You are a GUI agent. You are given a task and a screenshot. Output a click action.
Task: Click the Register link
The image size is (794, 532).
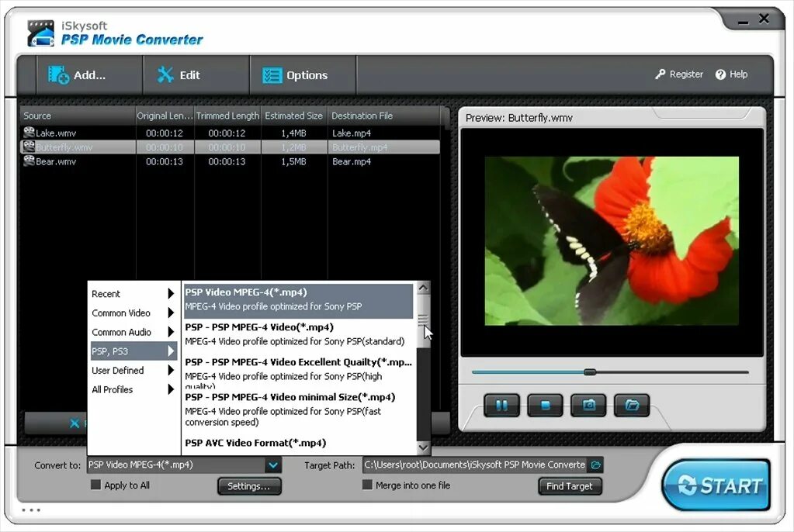[x=679, y=74]
